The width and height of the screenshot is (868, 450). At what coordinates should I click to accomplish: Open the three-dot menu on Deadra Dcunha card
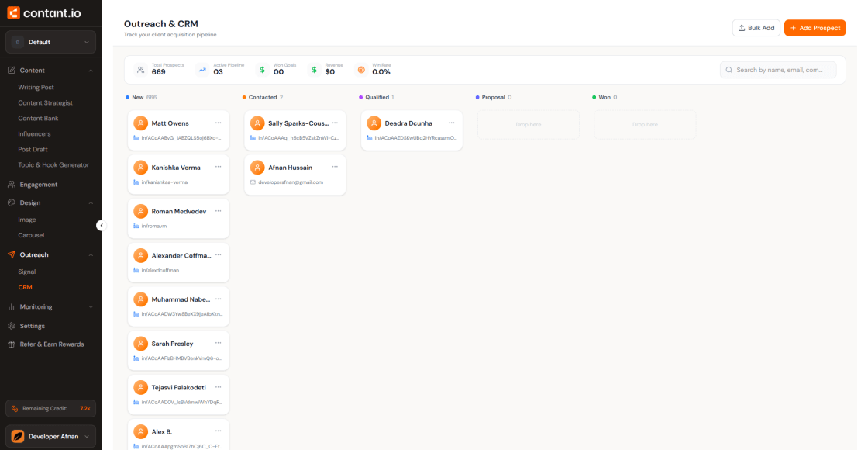point(452,123)
